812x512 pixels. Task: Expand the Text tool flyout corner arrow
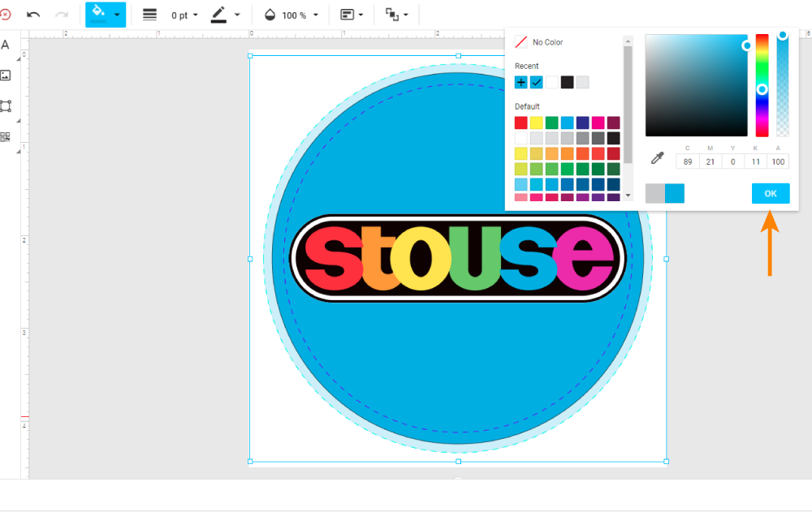18,59
